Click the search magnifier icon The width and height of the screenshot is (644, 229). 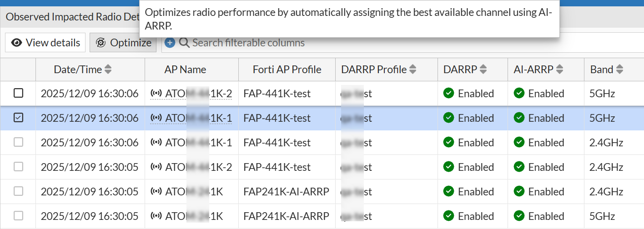[x=184, y=43]
